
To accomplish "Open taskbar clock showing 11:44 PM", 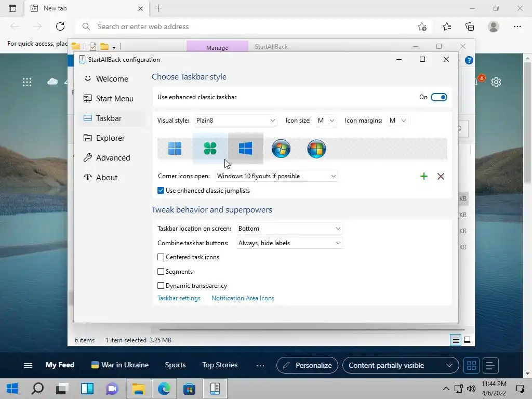I will (494, 389).
